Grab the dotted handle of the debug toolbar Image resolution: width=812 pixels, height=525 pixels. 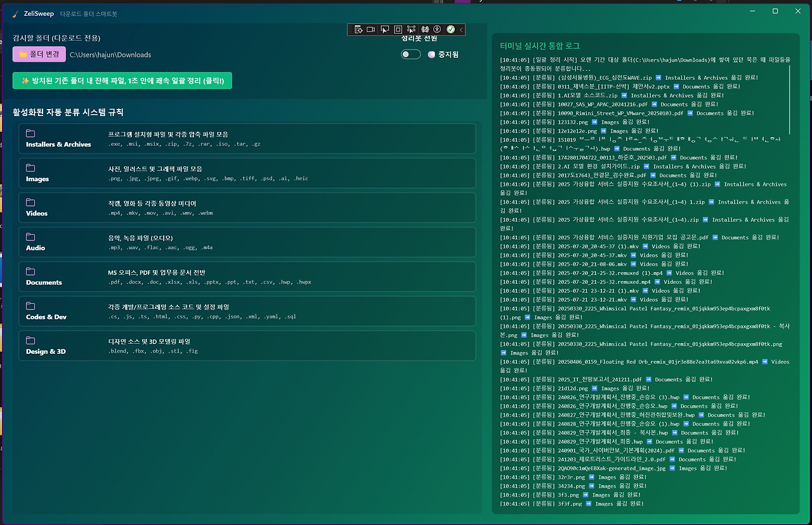click(350, 29)
